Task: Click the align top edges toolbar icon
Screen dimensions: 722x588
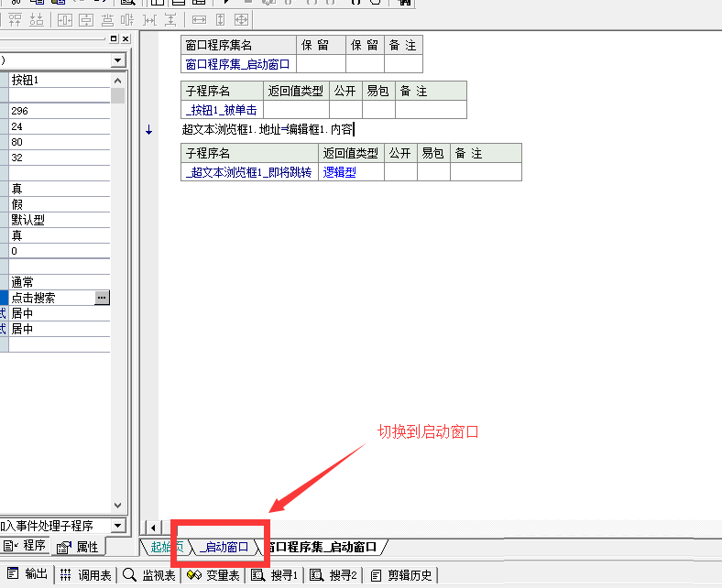Action: click(15, 20)
